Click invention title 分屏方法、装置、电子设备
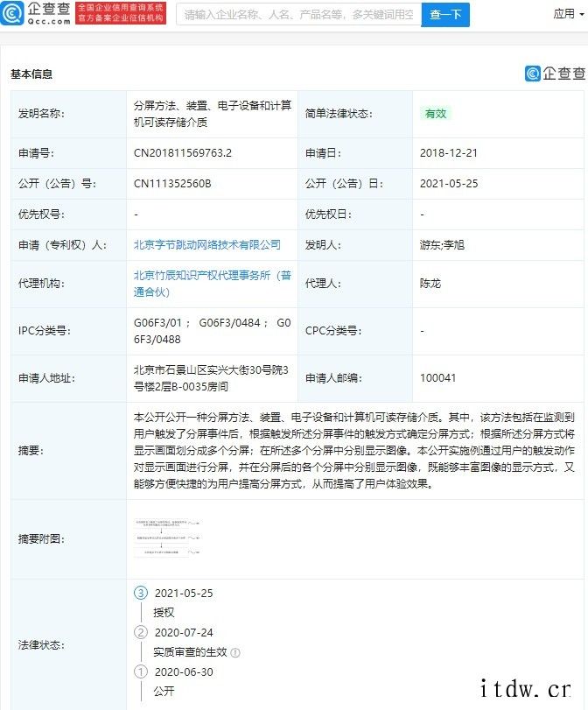This screenshot has height=710, width=588. [x=213, y=114]
